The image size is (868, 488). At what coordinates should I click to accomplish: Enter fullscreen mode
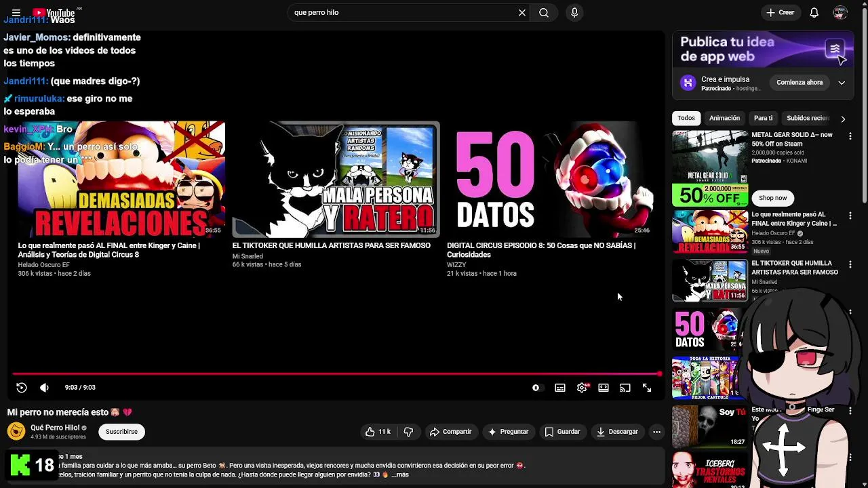647,388
